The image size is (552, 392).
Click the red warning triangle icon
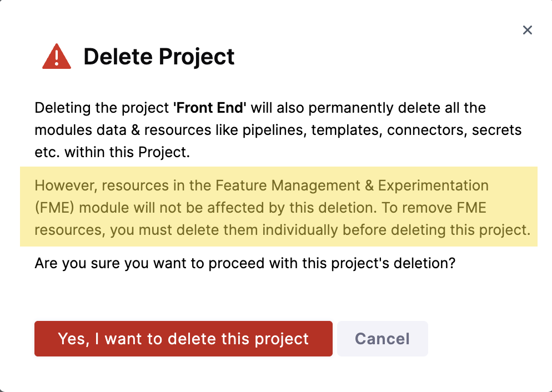coord(57,57)
